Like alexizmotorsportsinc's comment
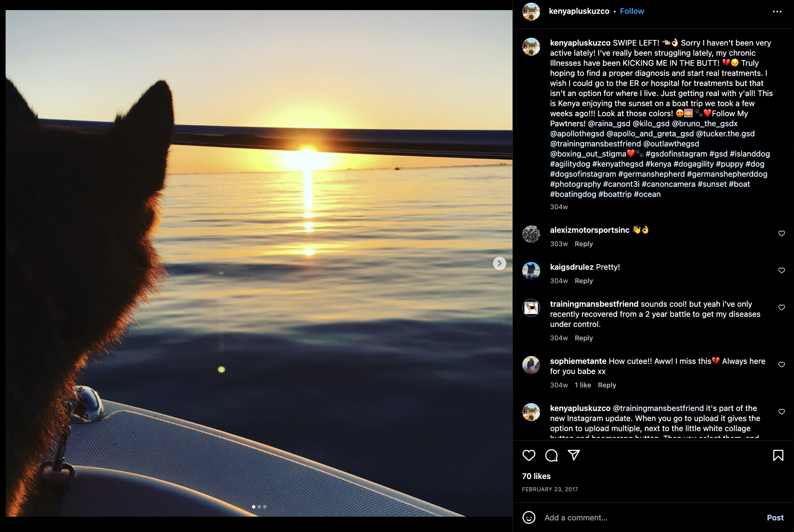This screenshot has height=532, width=794. pos(781,233)
